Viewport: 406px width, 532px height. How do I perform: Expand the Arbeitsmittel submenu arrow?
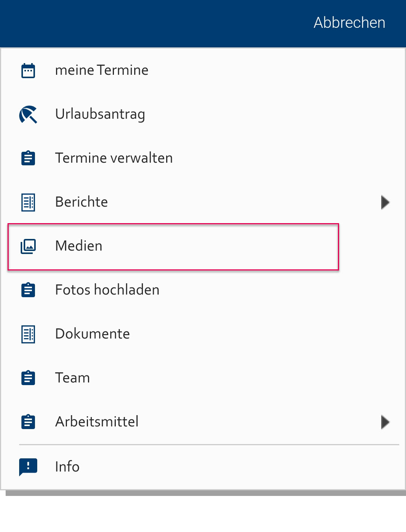point(385,422)
